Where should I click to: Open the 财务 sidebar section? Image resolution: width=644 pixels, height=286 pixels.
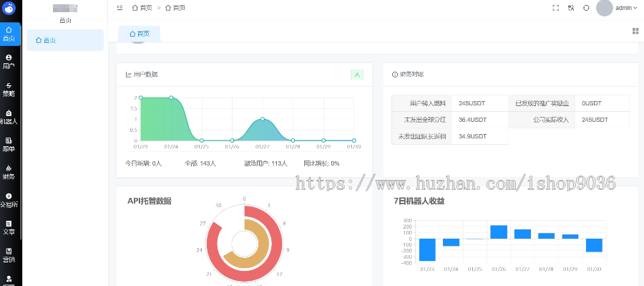coord(9,173)
